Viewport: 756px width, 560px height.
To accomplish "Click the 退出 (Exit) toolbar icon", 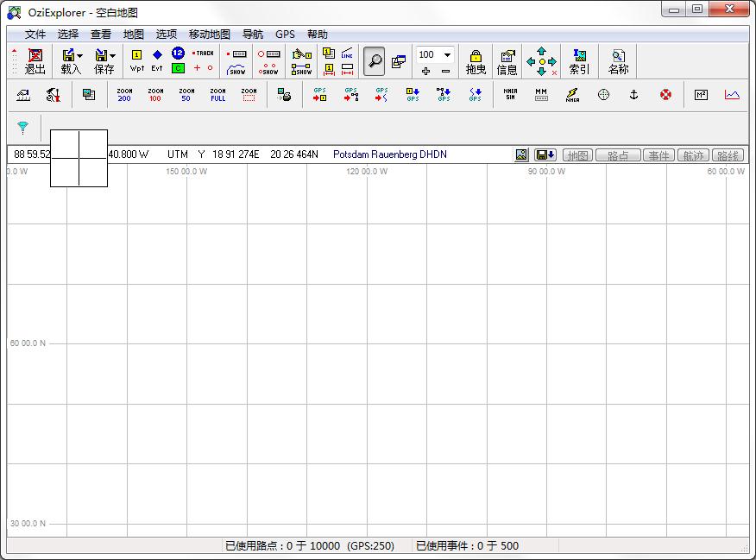I will [35, 61].
